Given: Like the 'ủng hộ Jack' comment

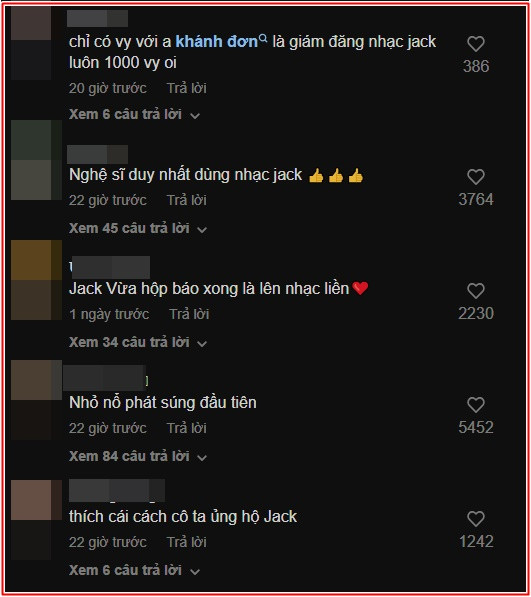Looking at the screenshot, I should click(475, 519).
